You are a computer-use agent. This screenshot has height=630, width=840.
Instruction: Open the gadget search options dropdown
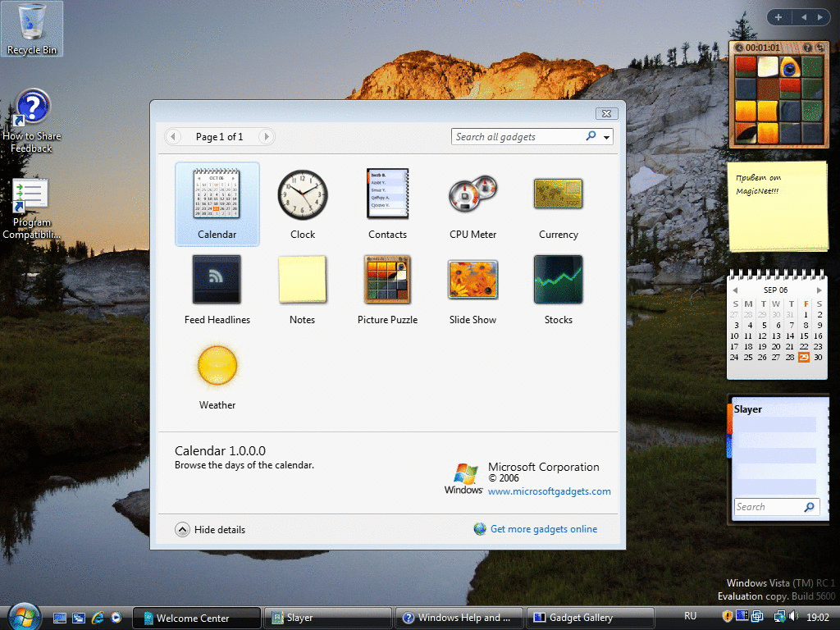(x=606, y=137)
